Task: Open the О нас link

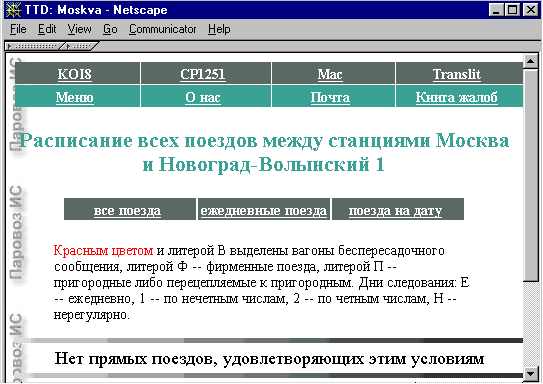Action: click(203, 97)
